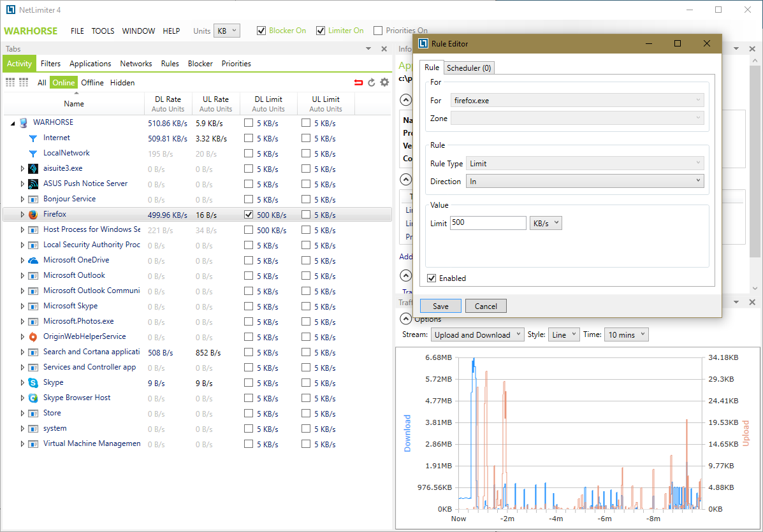The height and width of the screenshot is (532, 763).
Task: Click the red reset arrow icon in Activity toolbar
Action: coord(359,83)
